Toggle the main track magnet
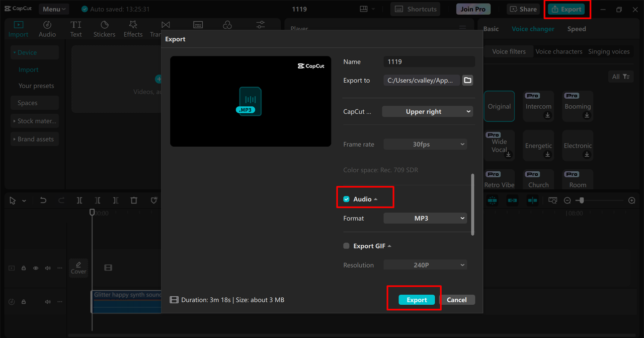Viewport: 644px width, 338px height. coord(493,200)
